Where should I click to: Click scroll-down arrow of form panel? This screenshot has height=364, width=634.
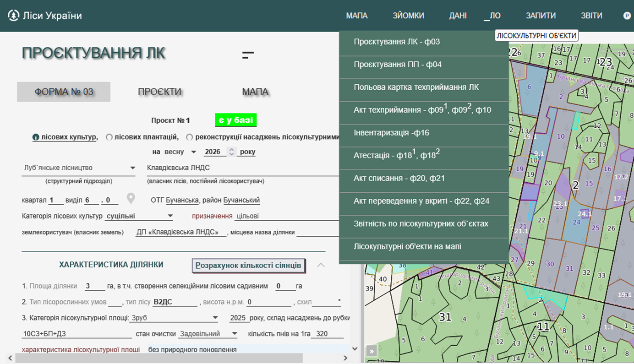coord(355,349)
